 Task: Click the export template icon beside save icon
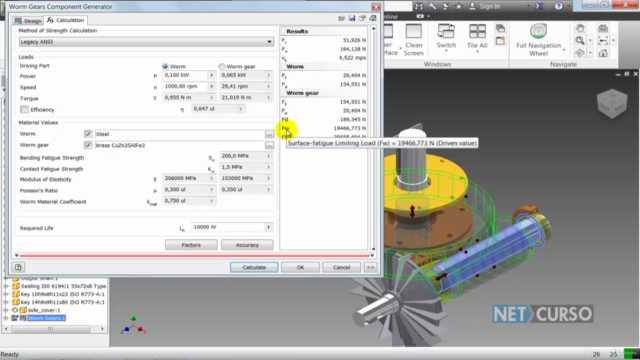click(x=362, y=18)
